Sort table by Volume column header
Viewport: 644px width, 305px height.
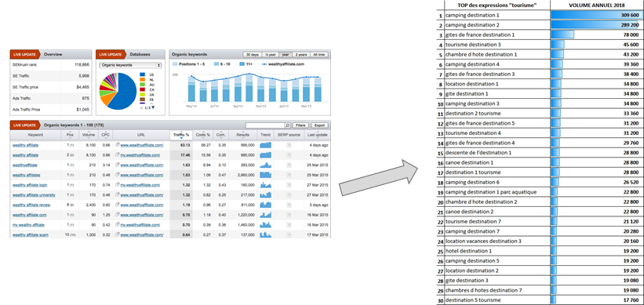(88, 135)
